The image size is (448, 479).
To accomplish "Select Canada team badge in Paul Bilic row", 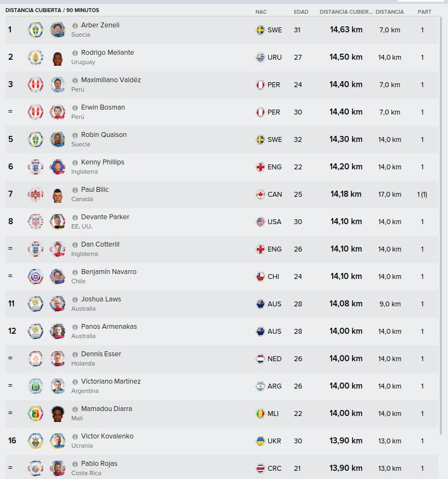I will pyautogui.click(x=36, y=195).
